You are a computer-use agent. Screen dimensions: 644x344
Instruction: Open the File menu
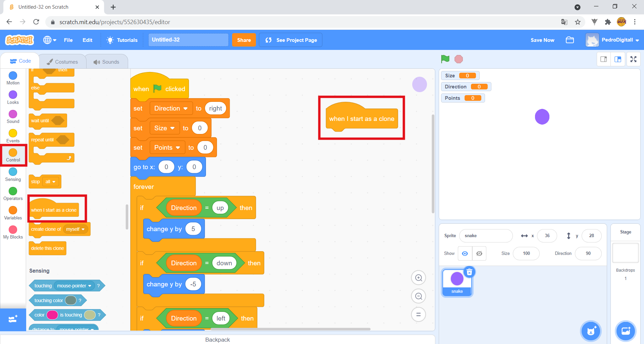point(68,40)
